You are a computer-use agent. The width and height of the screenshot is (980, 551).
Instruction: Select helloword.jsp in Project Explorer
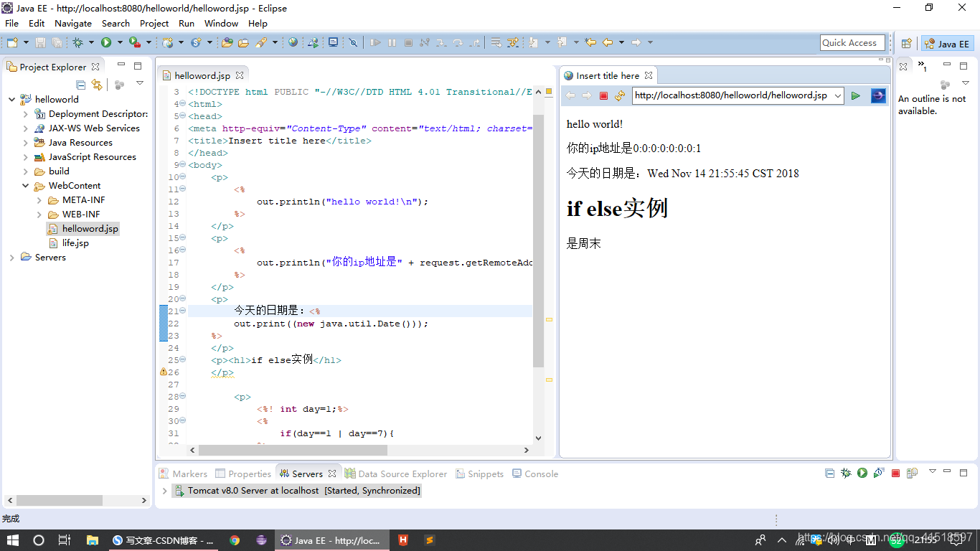coord(90,229)
